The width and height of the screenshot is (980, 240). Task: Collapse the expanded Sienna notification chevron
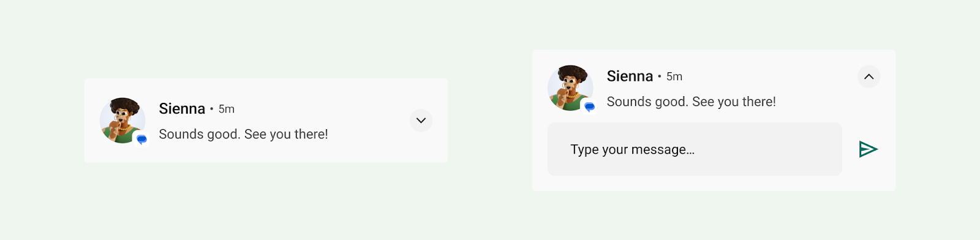point(869,77)
